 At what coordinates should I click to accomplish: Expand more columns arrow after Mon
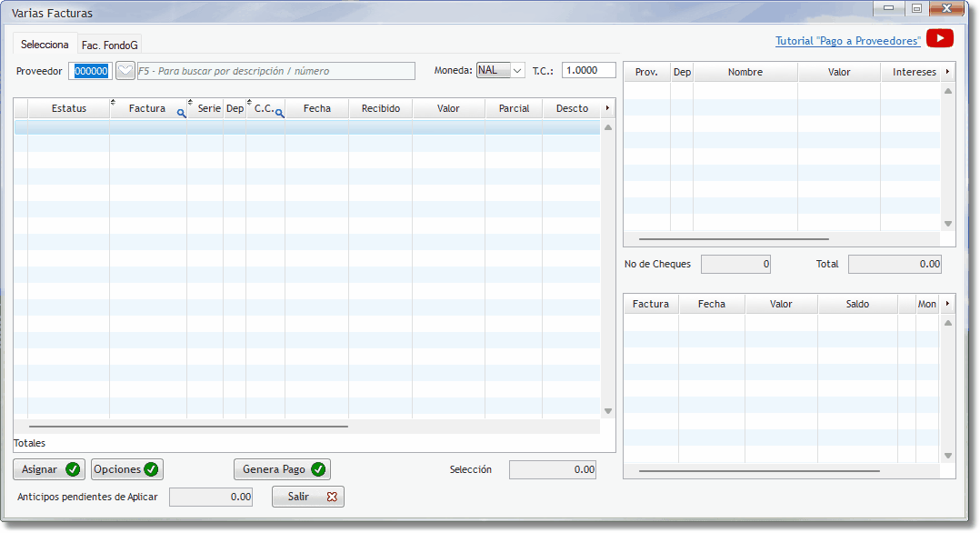point(947,304)
